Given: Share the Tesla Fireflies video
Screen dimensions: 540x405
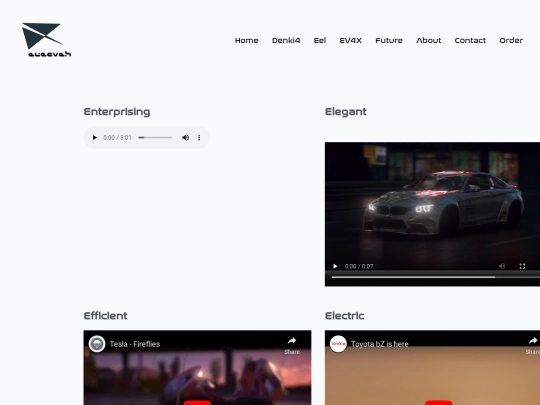Looking at the screenshot, I should pos(292,345).
